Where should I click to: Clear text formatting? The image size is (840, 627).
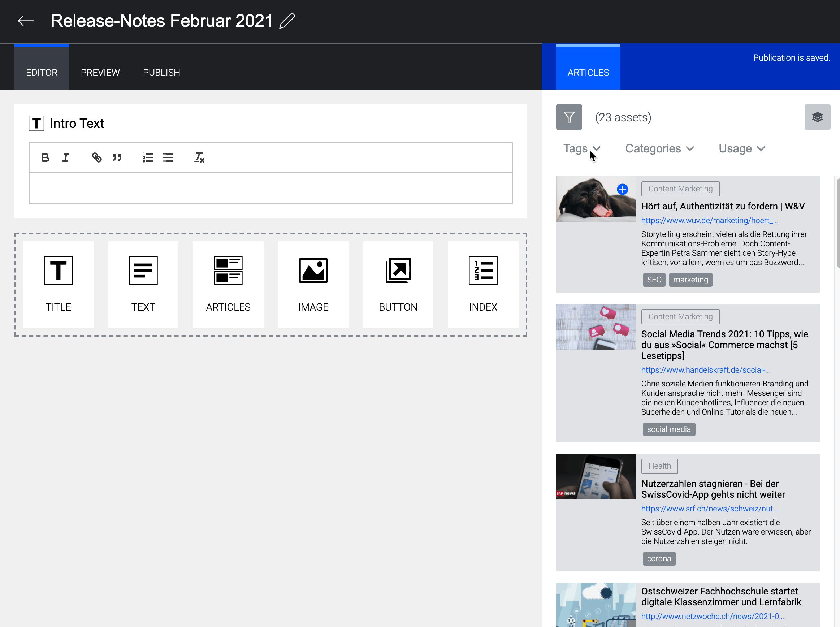coord(199,157)
